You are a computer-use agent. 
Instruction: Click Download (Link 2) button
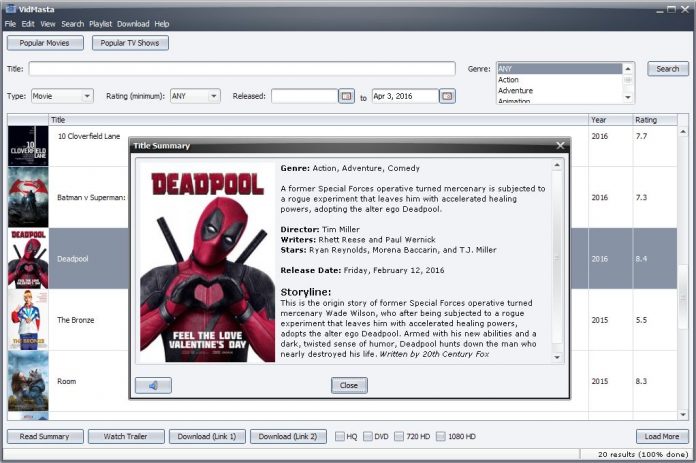point(288,436)
